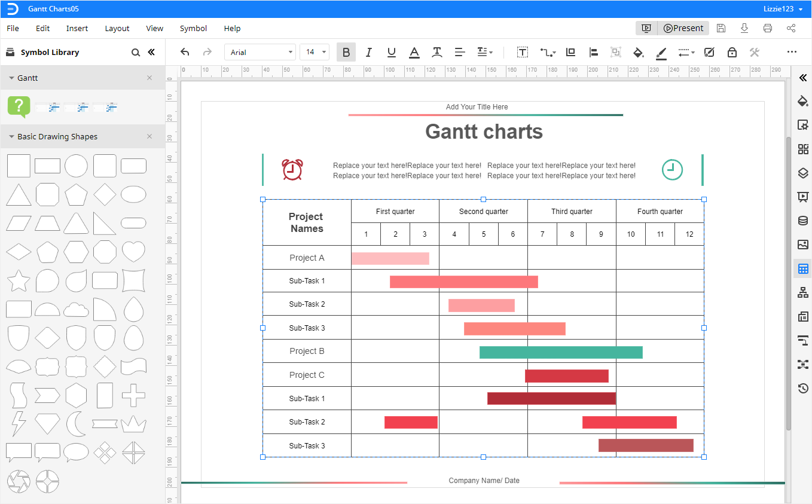The height and width of the screenshot is (504, 812).
Task: Click the Fill color bucket icon
Action: click(x=638, y=53)
